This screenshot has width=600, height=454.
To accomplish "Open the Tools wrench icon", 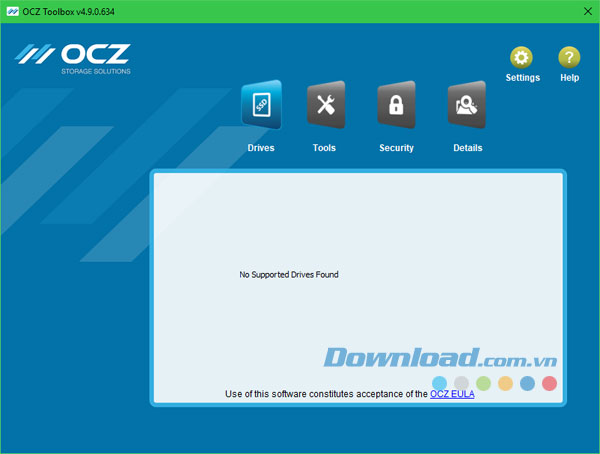I will click(x=326, y=105).
